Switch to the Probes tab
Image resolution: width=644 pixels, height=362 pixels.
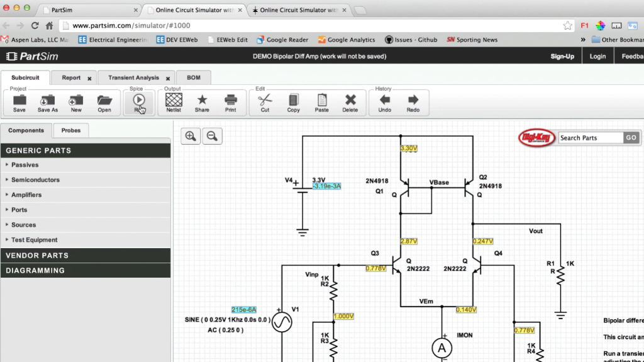click(x=71, y=130)
